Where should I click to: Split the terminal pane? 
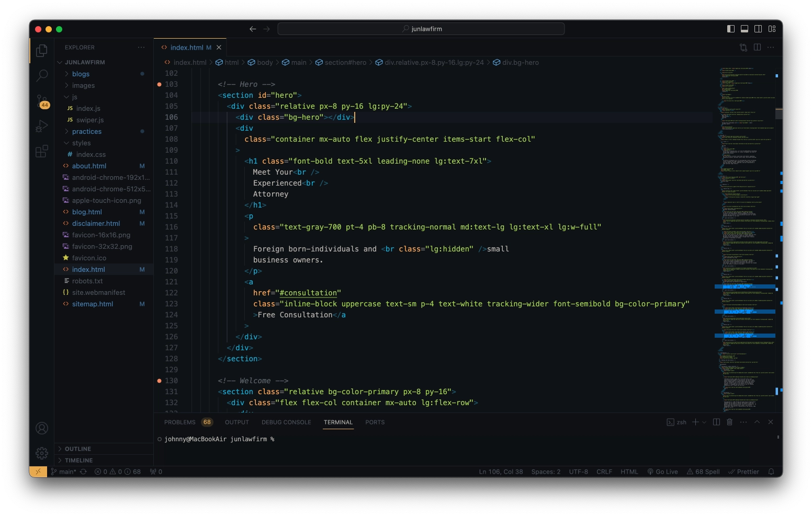716,422
